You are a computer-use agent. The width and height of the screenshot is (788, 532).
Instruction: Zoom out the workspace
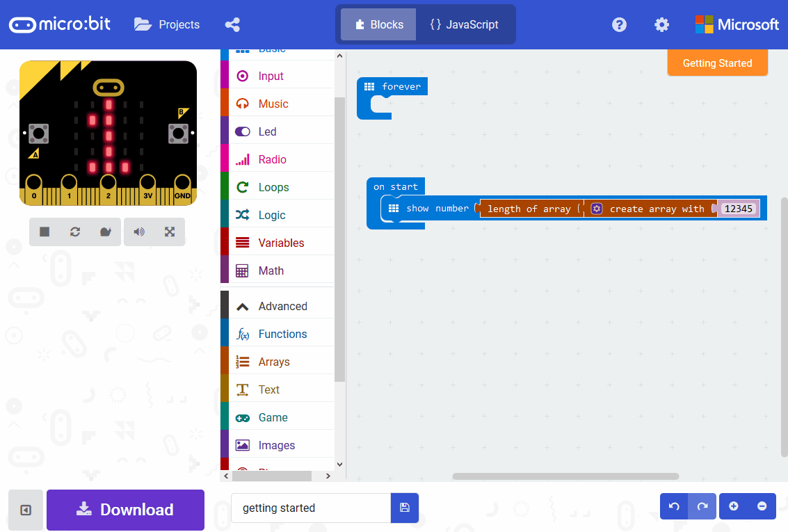762,506
